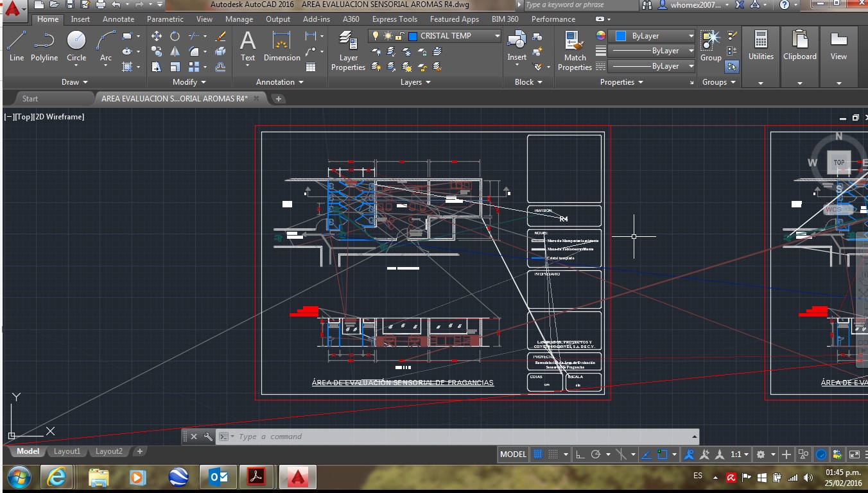Toggle annotation object visibility in status bar
Viewport: 868px width, 493px height.
coord(689,454)
